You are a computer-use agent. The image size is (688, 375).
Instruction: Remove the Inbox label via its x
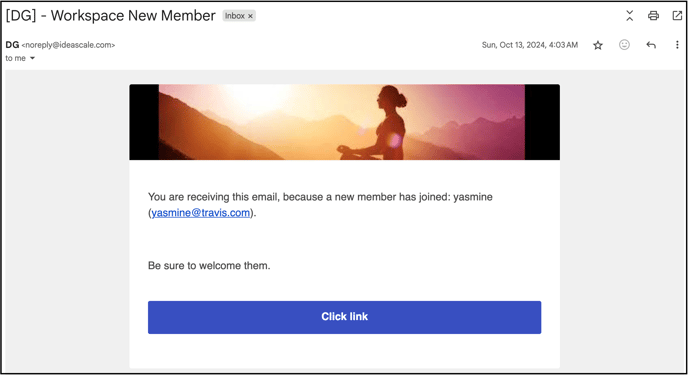[x=251, y=16]
